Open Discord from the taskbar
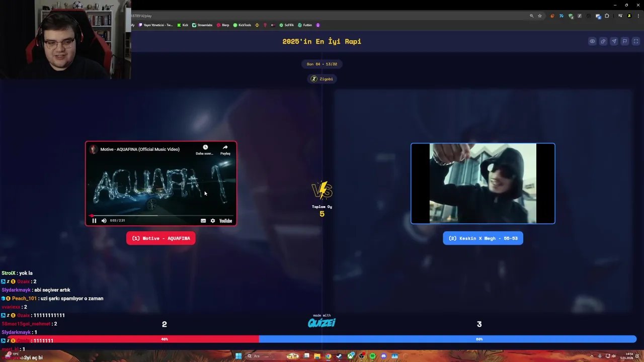 click(383, 356)
